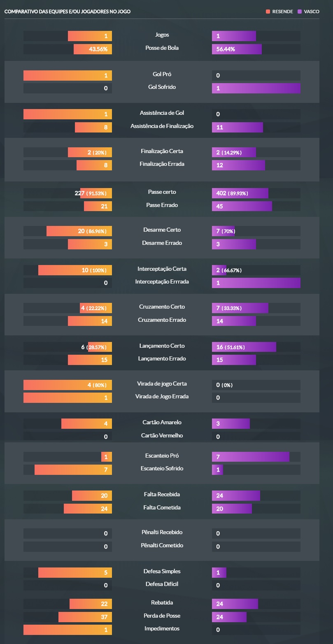Image resolution: width=333 pixels, height=644 pixels.
Task: Click Resende's 10 (100%) interceptions bar
Action: pyautogui.click(x=75, y=270)
